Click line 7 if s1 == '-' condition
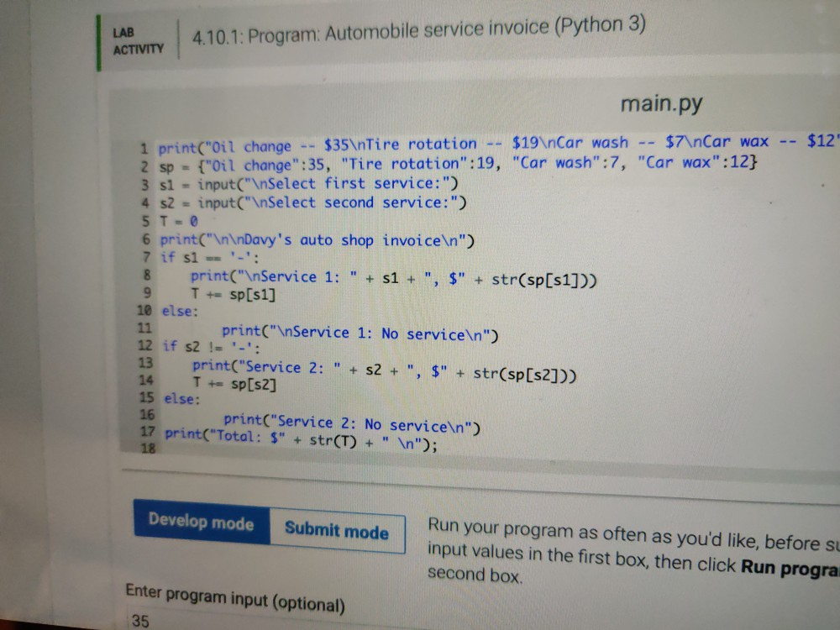Screen dimensions: 840x630 210,258
